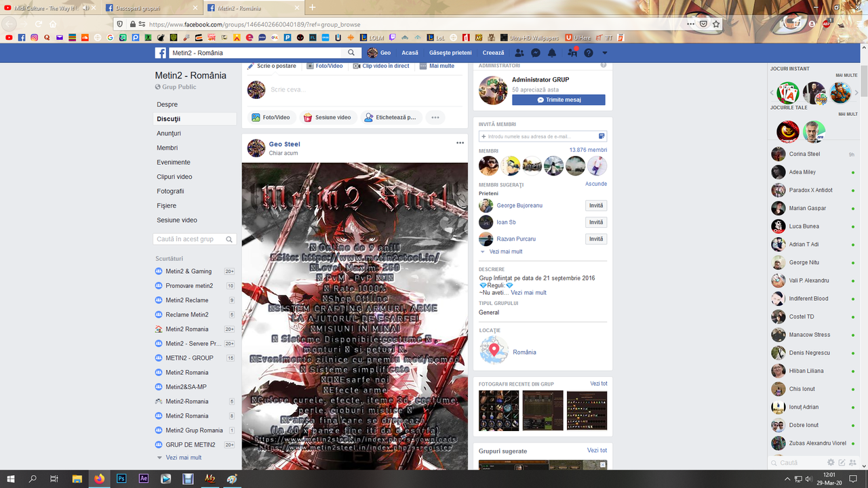
Task: Open Membri in group sidebar
Action: tap(167, 148)
